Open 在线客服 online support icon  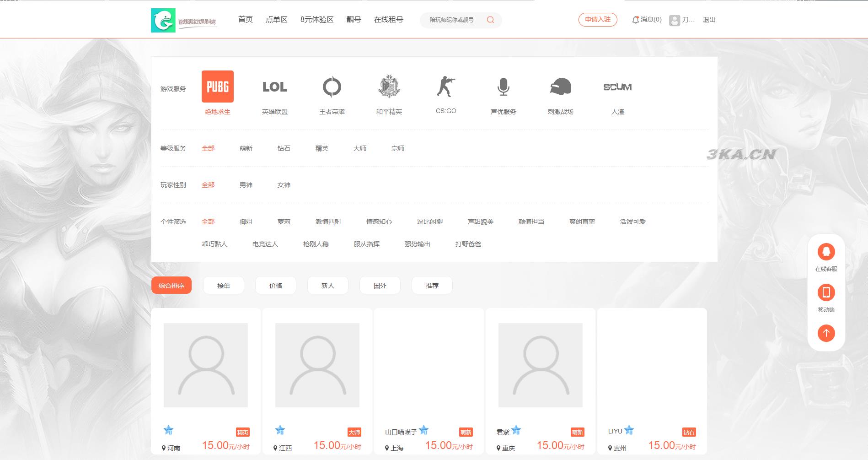[826, 252]
